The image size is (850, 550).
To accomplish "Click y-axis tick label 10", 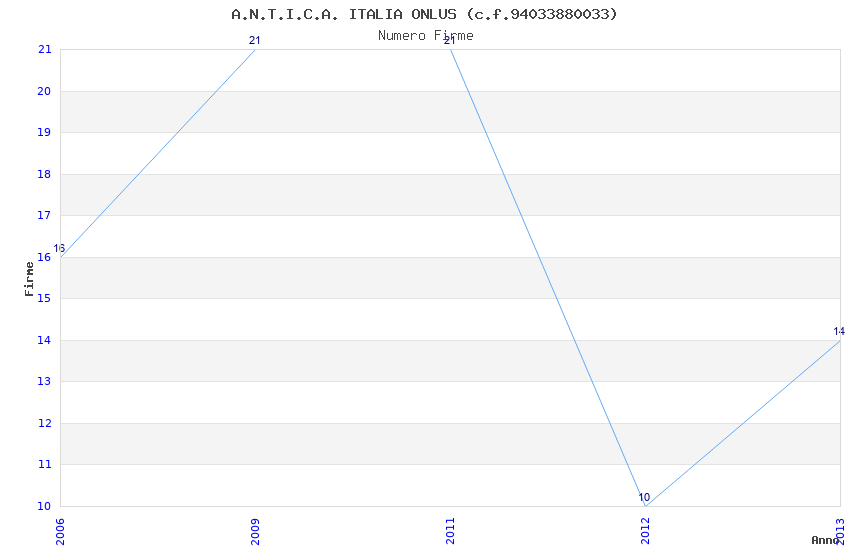I will click(44, 506).
